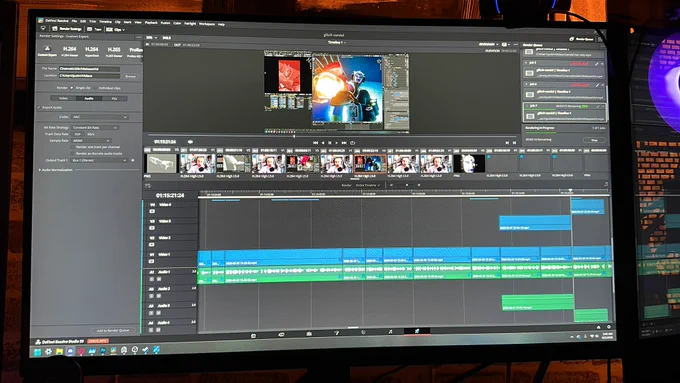Switch to the Fairlight page icon

click(390, 331)
